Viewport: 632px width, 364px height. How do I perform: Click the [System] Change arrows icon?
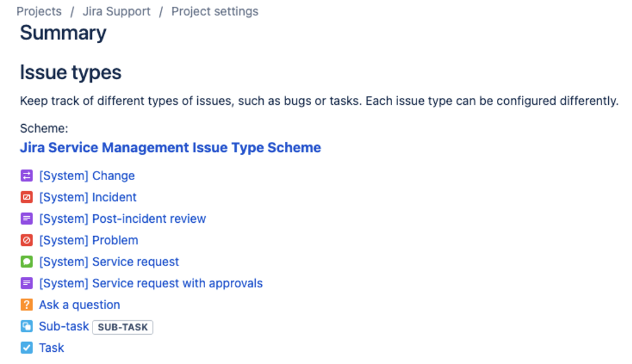tap(26, 175)
